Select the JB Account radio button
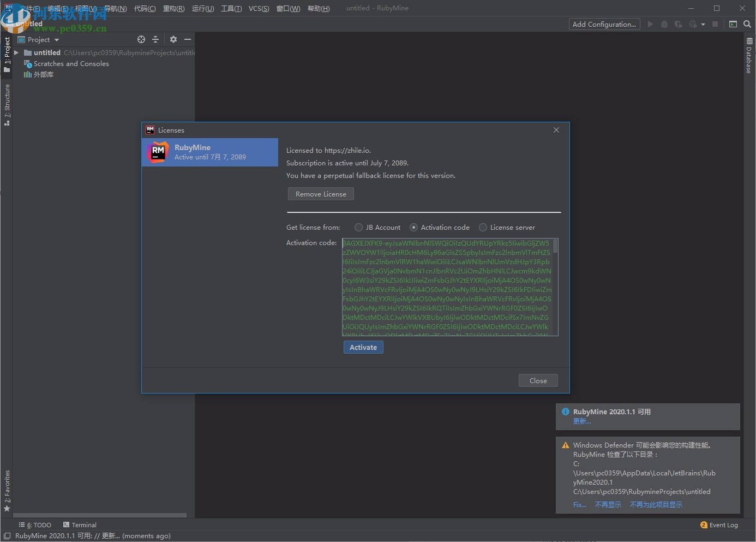 tap(358, 228)
